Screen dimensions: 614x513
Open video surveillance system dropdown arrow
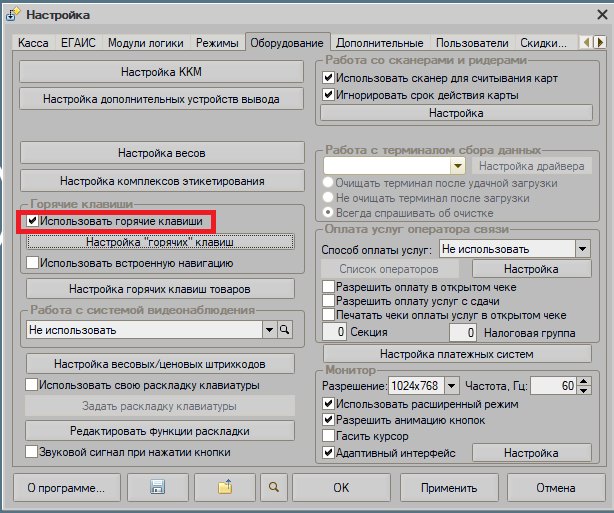pos(269,330)
